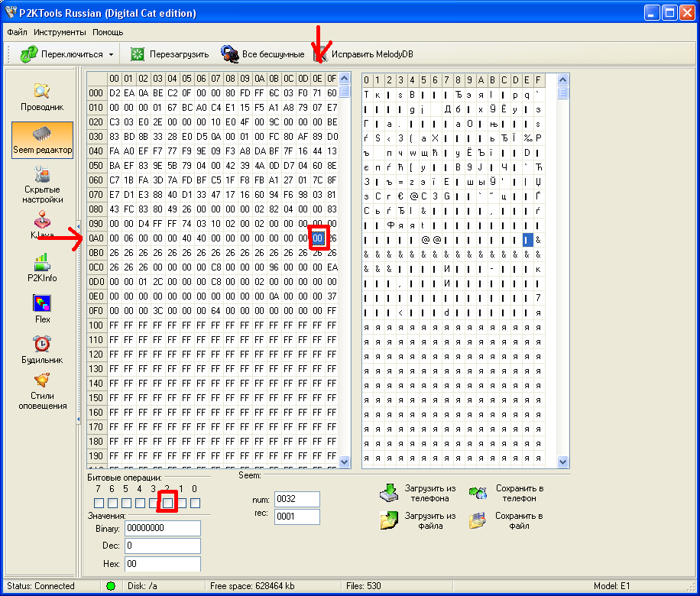Click the 0A0 row header
Screen dimensions: 700x596
96,238
